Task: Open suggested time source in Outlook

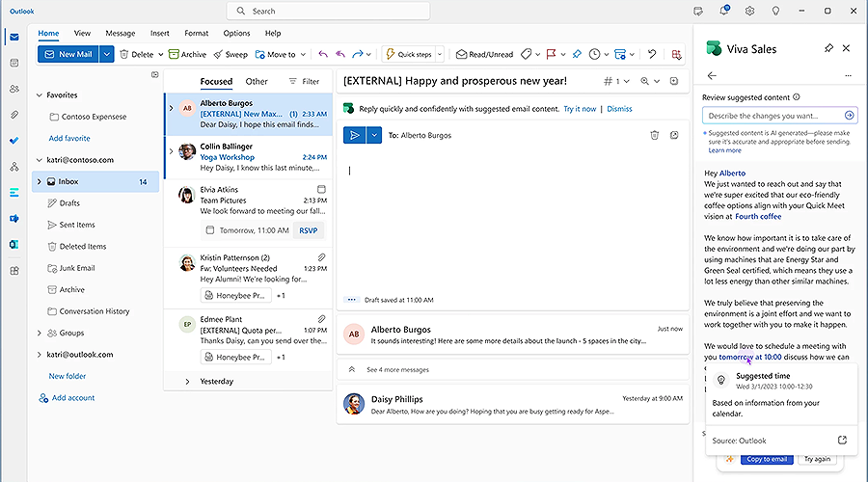Action: coord(843,440)
